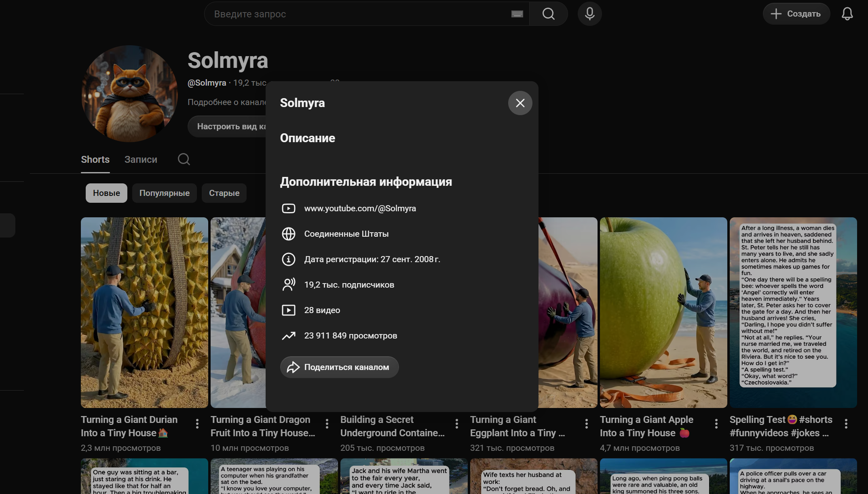Viewport: 868px width, 494px height.
Task: Click the channel search magnifier icon
Action: coord(184,159)
